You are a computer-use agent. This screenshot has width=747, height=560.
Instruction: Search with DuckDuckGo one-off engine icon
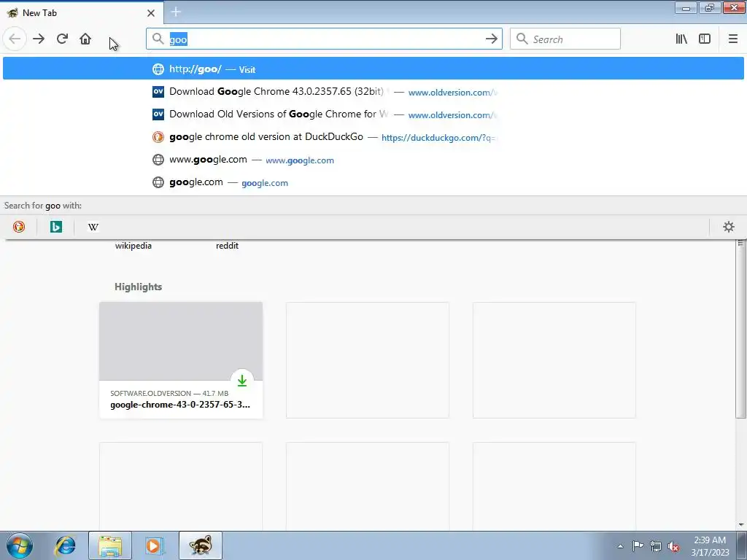(19, 227)
